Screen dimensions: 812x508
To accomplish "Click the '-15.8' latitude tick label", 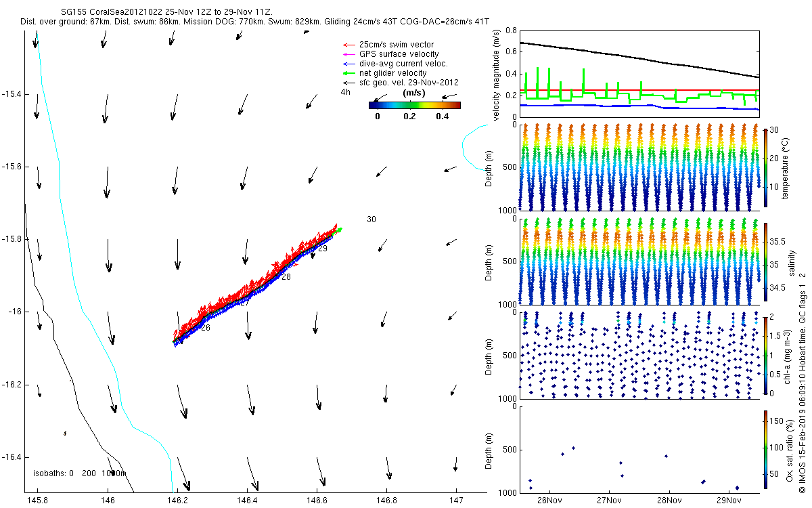I will point(12,239).
